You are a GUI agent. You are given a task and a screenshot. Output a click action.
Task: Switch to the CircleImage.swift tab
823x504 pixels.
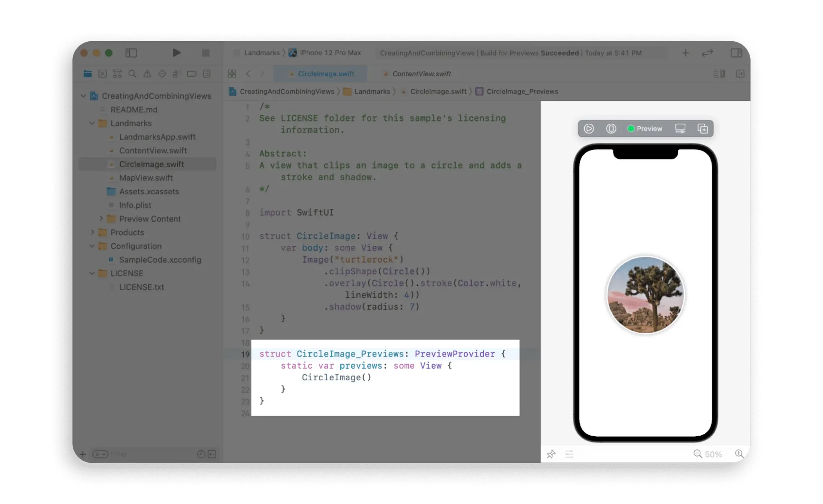(326, 73)
